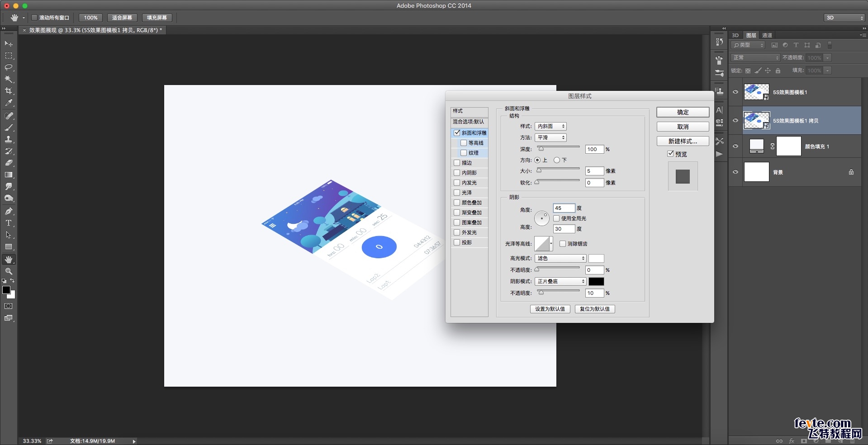
Task: Select the Pen tool
Action: [x=9, y=211]
